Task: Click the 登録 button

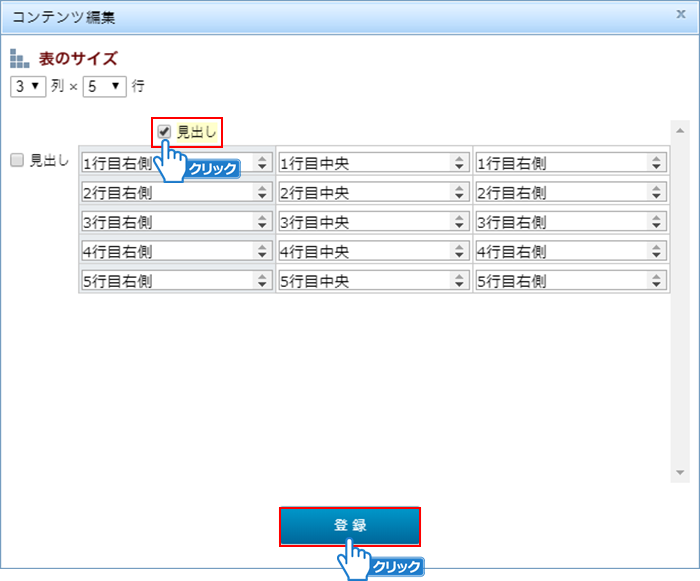Action: [350, 526]
